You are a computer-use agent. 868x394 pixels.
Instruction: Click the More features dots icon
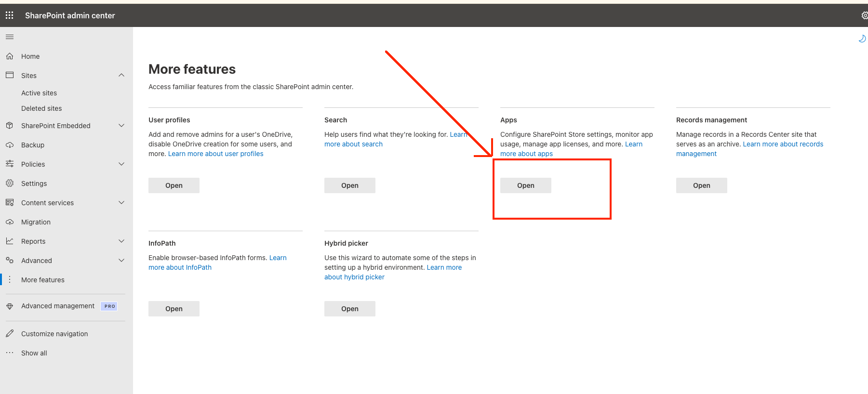click(10, 280)
